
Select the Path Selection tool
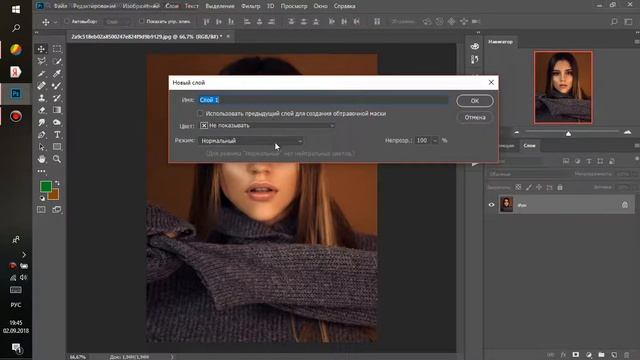coord(41,147)
